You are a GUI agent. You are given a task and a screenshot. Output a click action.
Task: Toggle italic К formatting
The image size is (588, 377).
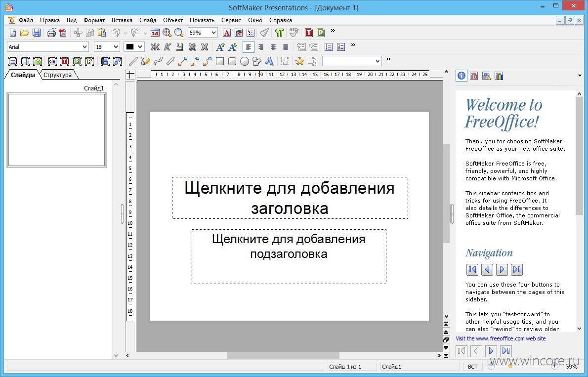(x=167, y=47)
